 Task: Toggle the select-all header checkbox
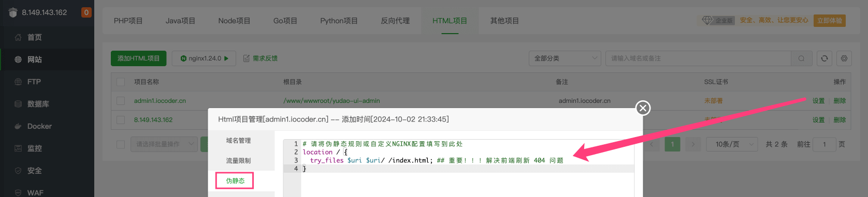click(x=121, y=82)
